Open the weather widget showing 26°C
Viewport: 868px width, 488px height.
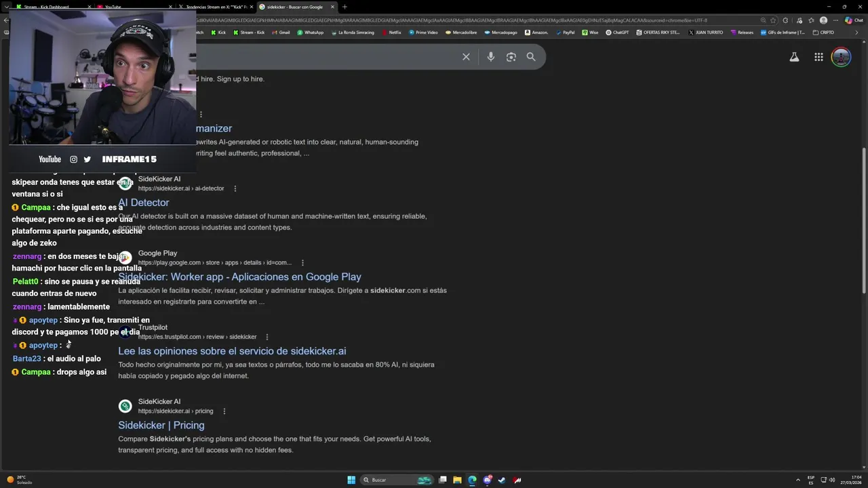(20, 480)
